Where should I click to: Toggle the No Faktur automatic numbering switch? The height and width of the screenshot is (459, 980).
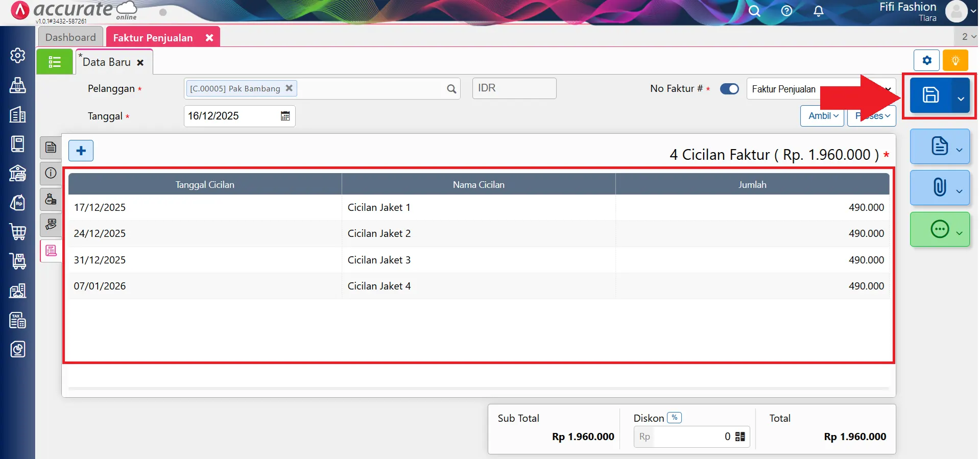coord(729,89)
